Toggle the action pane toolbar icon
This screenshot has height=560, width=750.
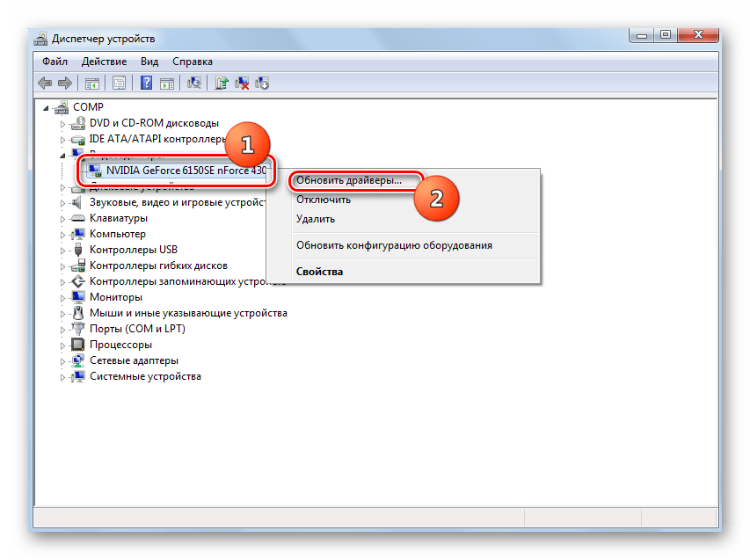pyautogui.click(x=167, y=84)
